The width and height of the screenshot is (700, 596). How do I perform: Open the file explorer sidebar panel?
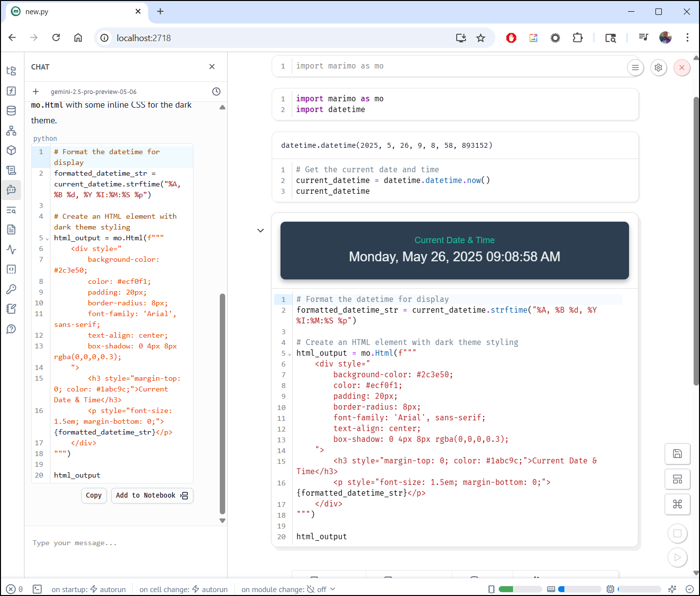(11, 71)
